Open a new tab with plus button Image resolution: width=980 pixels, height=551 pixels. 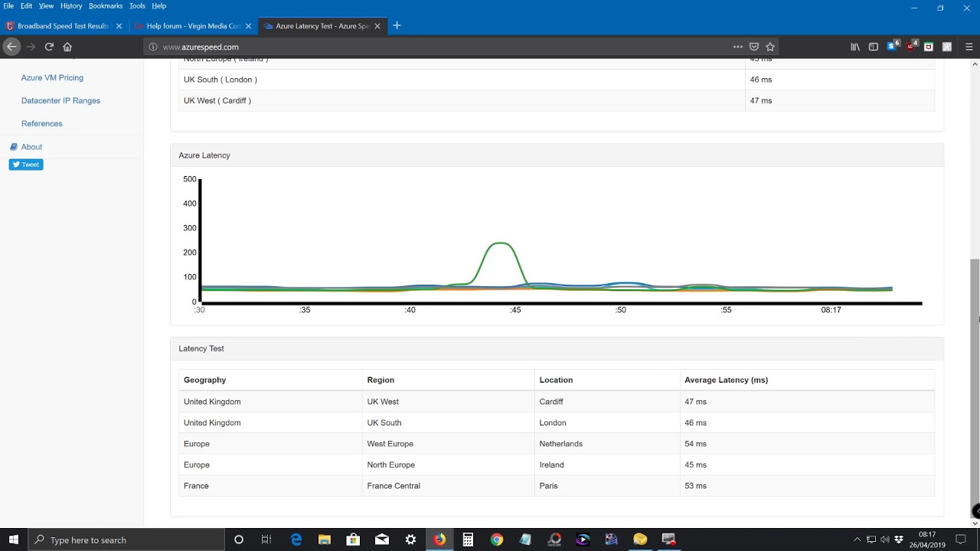click(397, 25)
